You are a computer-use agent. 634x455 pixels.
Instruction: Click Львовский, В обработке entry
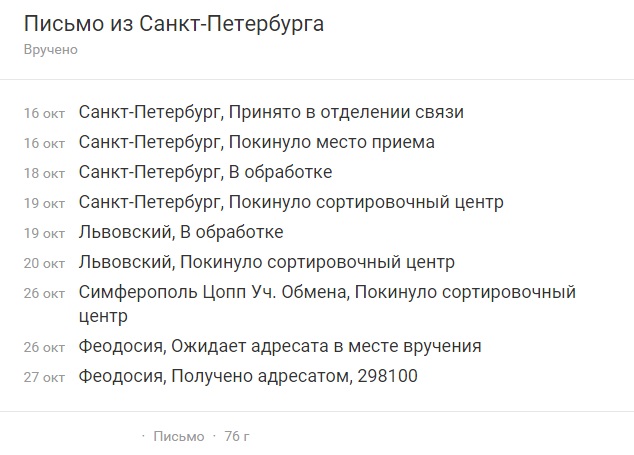181,232
